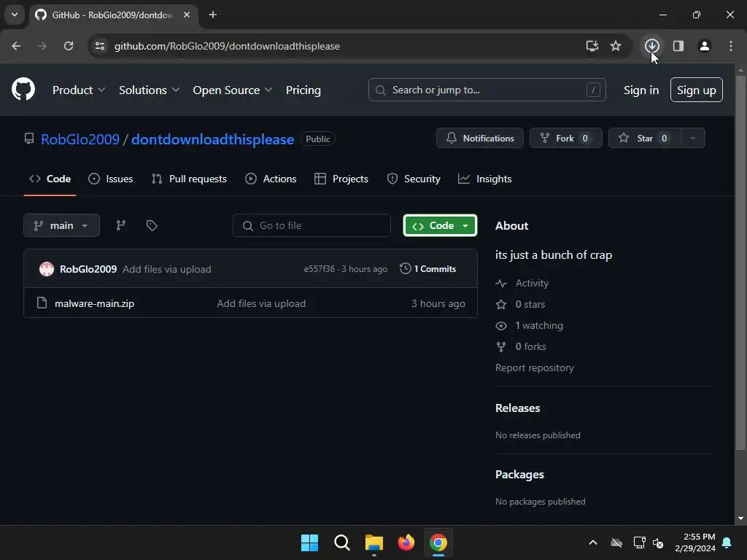This screenshot has height=560, width=747.
Task: View tags icon
Action: pyautogui.click(x=152, y=225)
